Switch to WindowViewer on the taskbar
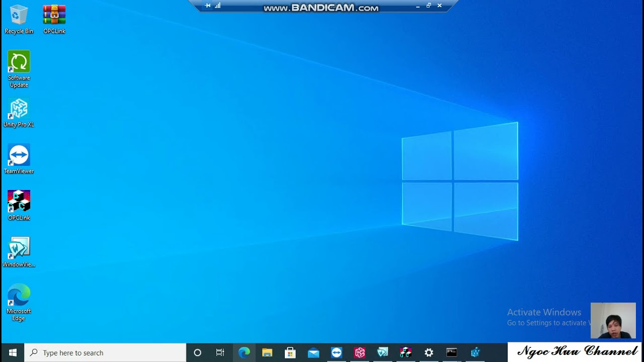 [x=383, y=353]
